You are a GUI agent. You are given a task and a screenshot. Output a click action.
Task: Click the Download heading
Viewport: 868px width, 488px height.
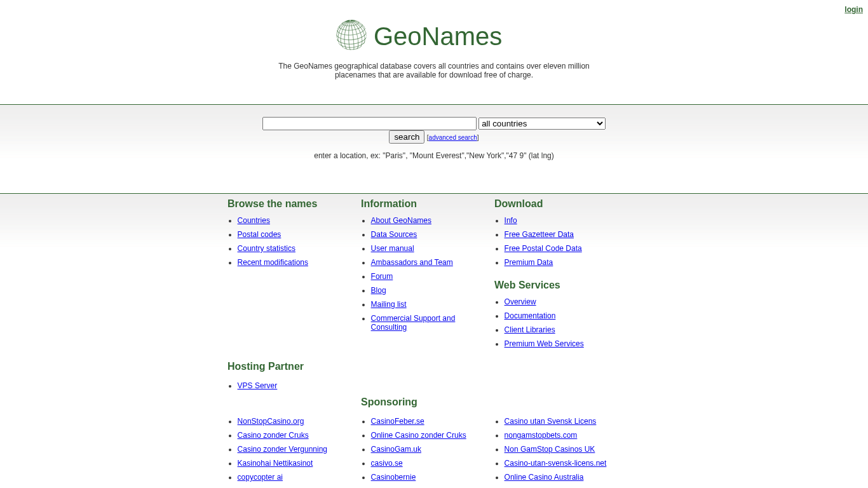519,204
